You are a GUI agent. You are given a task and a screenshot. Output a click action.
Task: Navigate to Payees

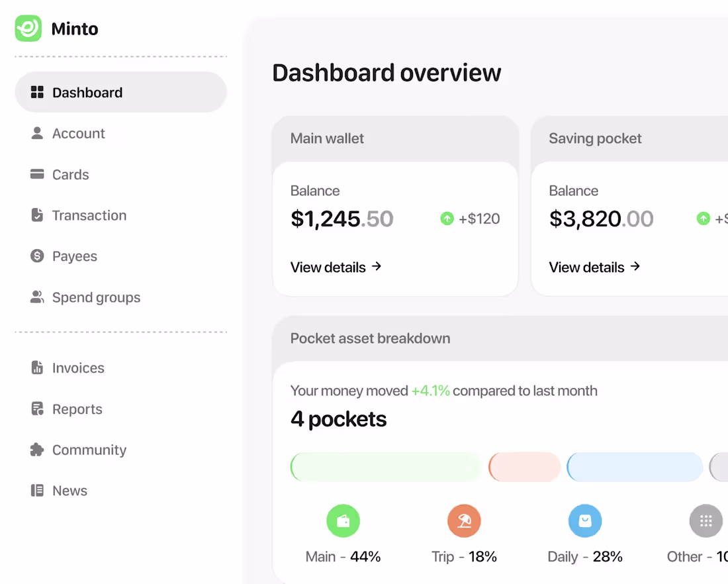click(120, 256)
